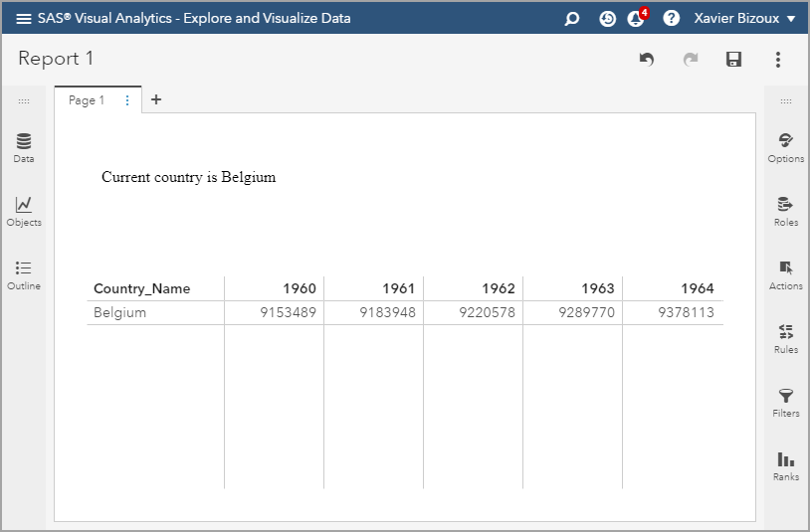
Task: Show the Outline pane
Action: [24, 274]
